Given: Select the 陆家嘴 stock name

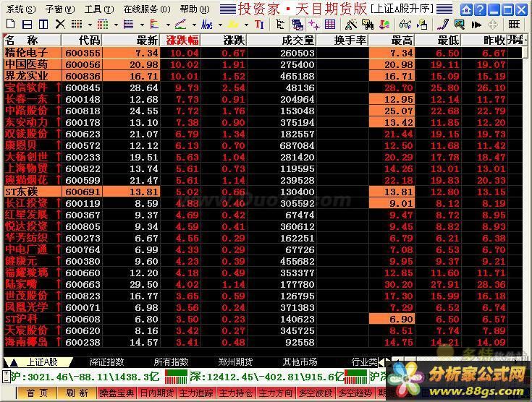Looking at the screenshot, I should click(21, 284).
